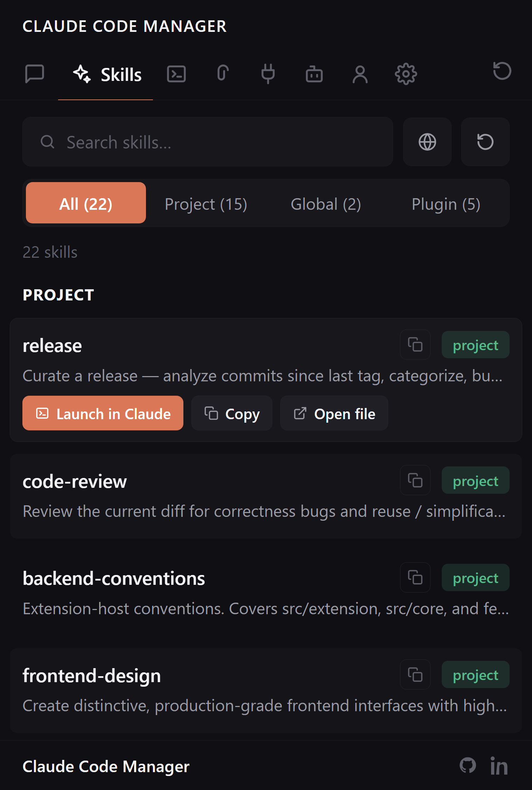The image size is (532, 790).
Task: Click project badge on backend-conventions
Action: pyautogui.click(x=475, y=578)
